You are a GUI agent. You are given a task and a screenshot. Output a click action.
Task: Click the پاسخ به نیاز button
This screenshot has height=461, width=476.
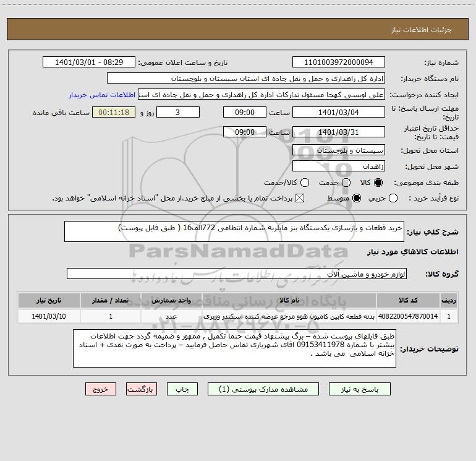click(x=359, y=389)
